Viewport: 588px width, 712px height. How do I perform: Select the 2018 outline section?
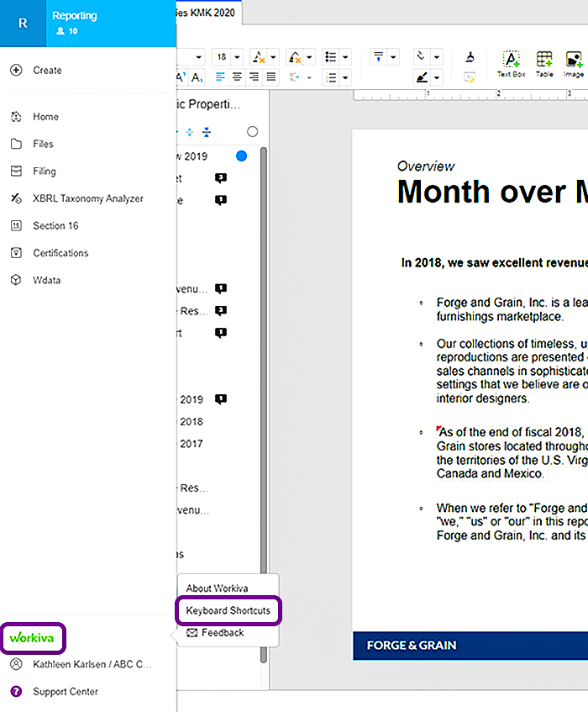[x=191, y=421]
